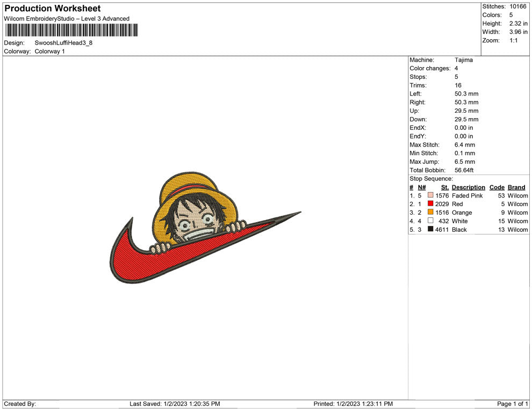Click the Page 1 of 1 footer text
This screenshot has height=409, width=532.
click(513, 404)
